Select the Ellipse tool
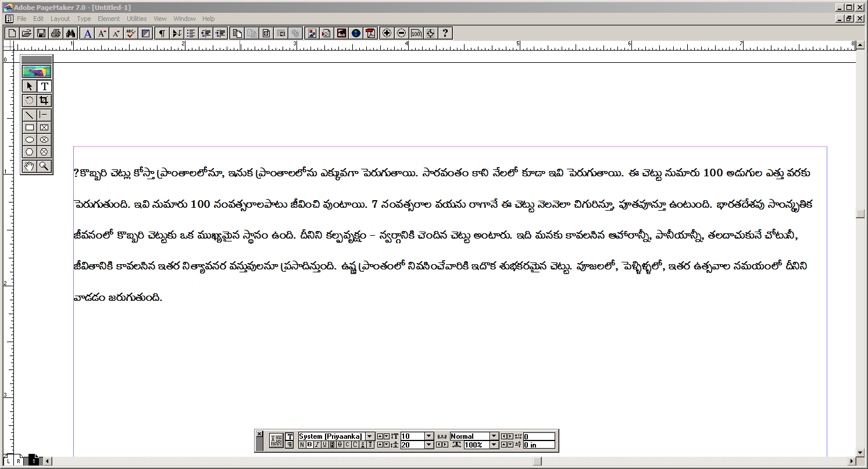 tap(29, 140)
